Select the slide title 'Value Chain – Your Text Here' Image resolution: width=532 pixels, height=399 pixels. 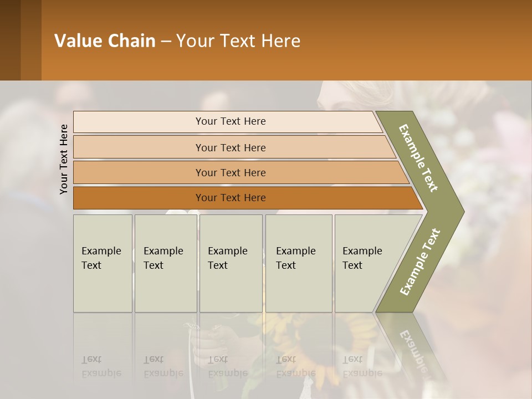click(x=177, y=40)
